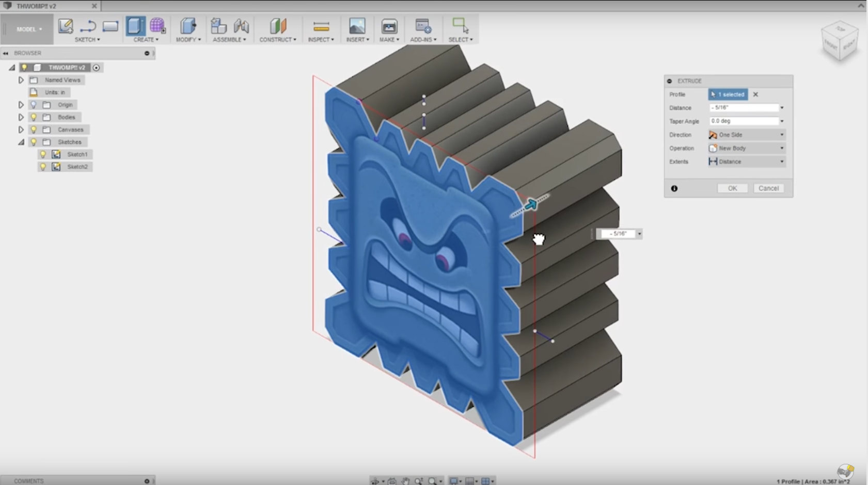868x485 pixels.
Task: Expand the Bodies folder
Action: (x=21, y=117)
